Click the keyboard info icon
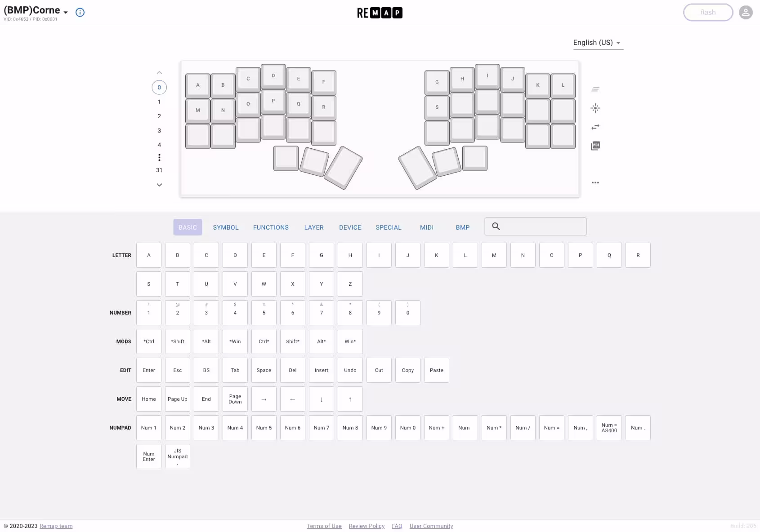The width and height of the screenshot is (760, 532). pos(80,13)
